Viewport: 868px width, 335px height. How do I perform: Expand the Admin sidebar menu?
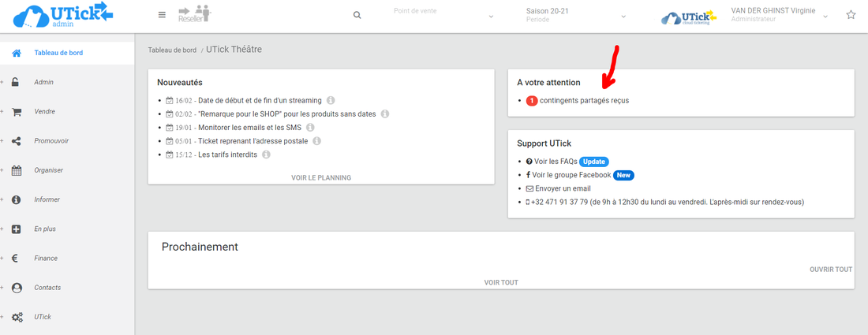point(43,82)
